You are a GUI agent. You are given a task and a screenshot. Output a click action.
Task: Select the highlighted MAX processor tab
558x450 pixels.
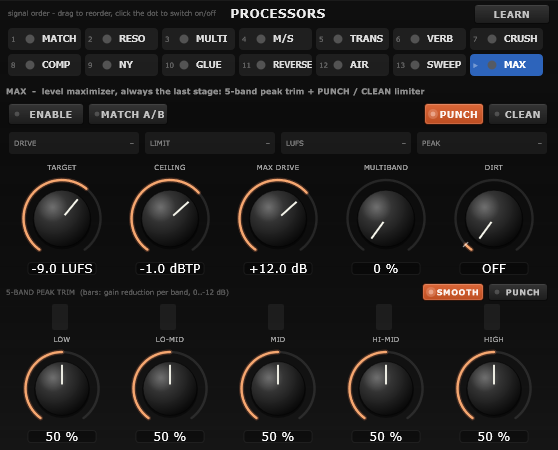pyautogui.click(x=506, y=65)
